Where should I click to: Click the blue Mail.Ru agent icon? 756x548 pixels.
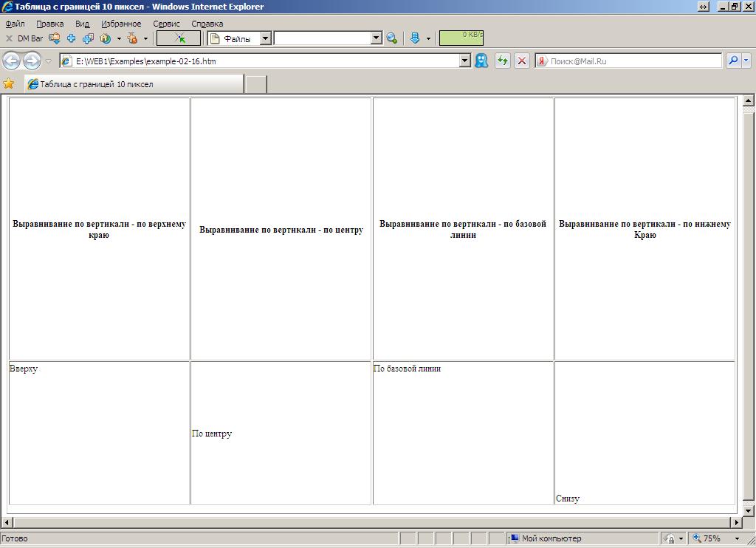pos(481,61)
